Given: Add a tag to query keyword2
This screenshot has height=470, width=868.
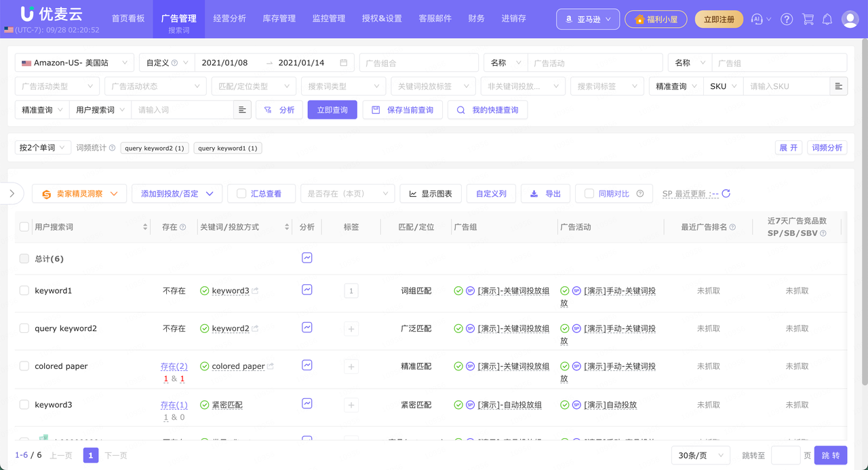Looking at the screenshot, I should (351, 329).
